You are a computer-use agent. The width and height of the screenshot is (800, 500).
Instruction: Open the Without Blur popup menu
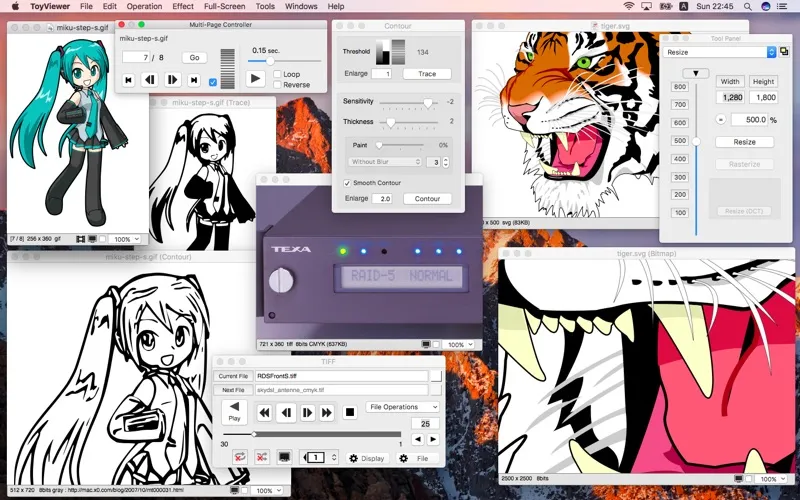(x=385, y=162)
